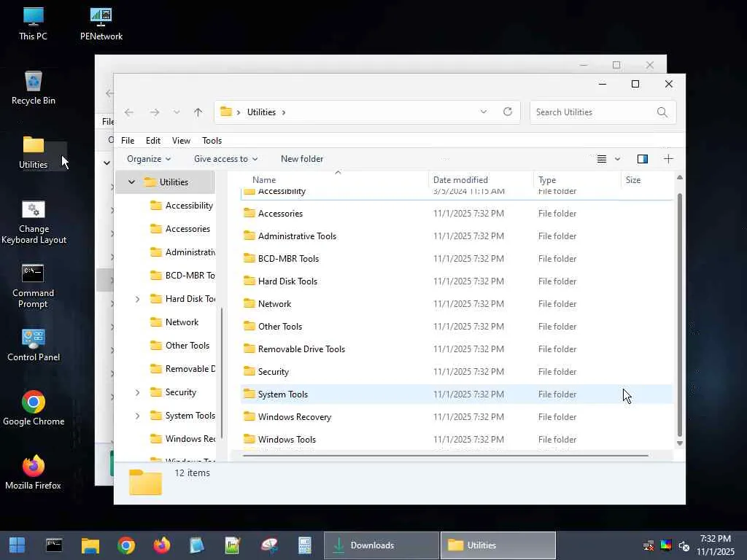Toggle the preview pane icon

(642, 159)
